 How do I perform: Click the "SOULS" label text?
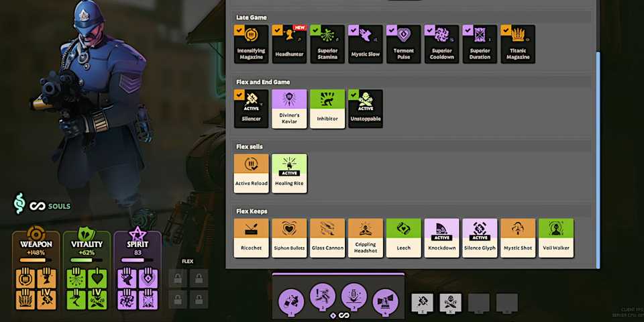(x=59, y=206)
